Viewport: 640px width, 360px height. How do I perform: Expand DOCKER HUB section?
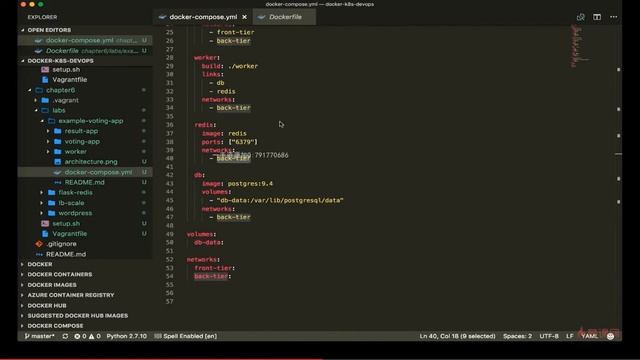(x=47, y=306)
